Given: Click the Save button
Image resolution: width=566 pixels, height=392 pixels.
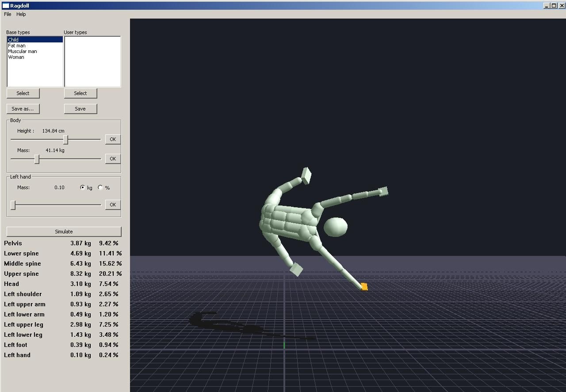Looking at the screenshot, I should pos(80,109).
